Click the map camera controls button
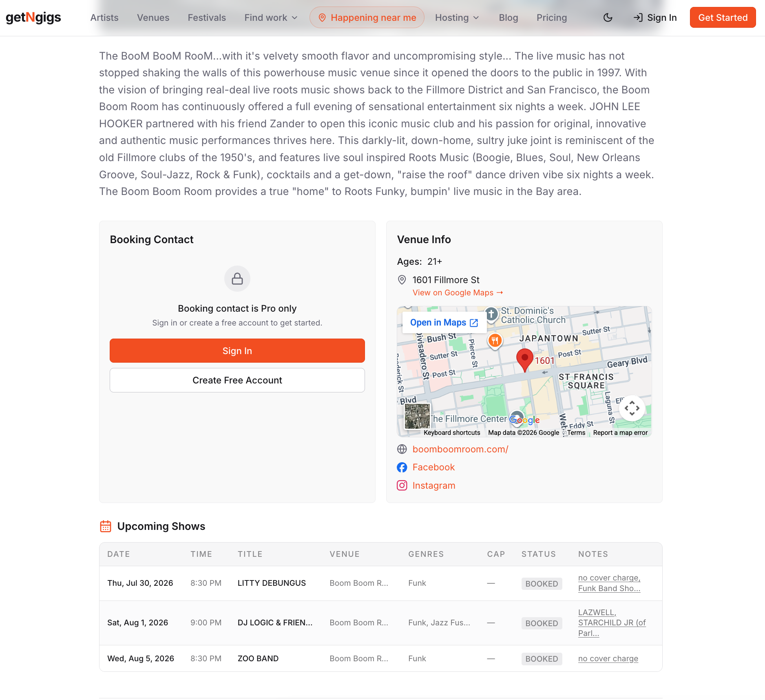This screenshot has width=765, height=700. (632, 408)
